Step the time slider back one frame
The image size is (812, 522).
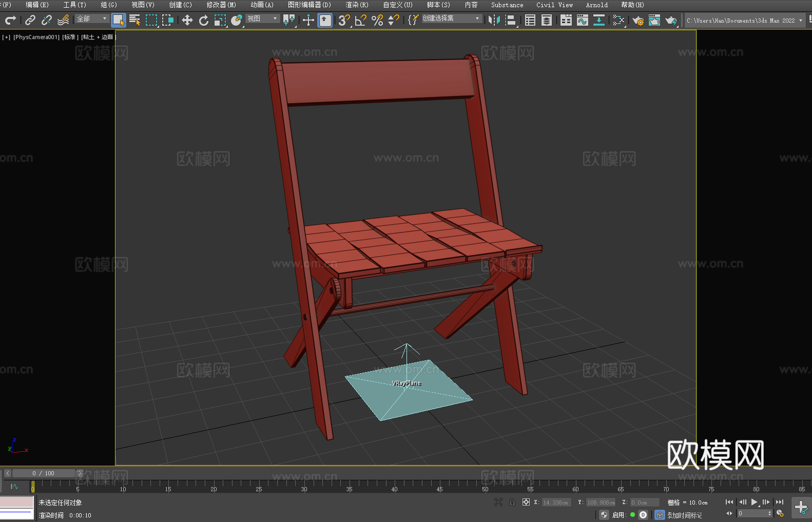tap(8, 473)
